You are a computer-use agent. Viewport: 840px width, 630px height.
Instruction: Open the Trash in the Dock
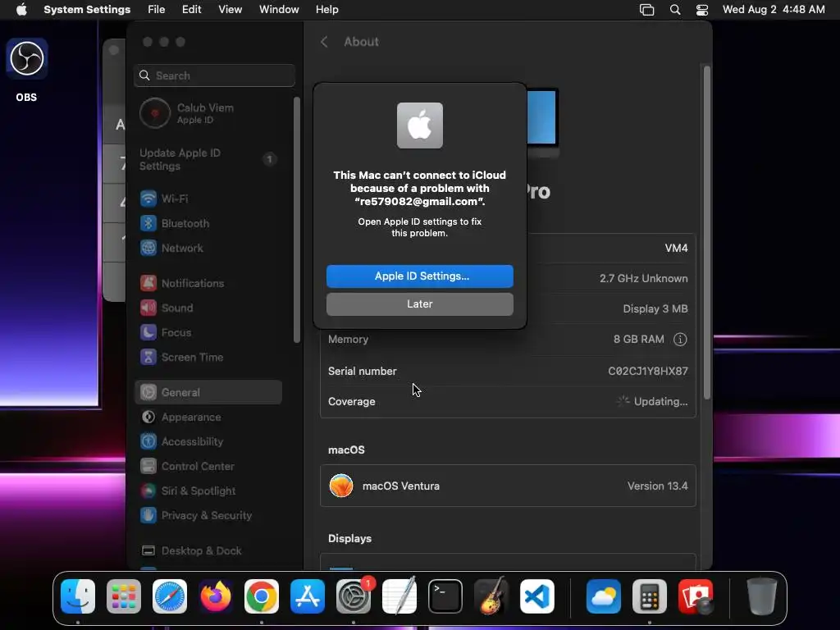[x=761, y=596]
